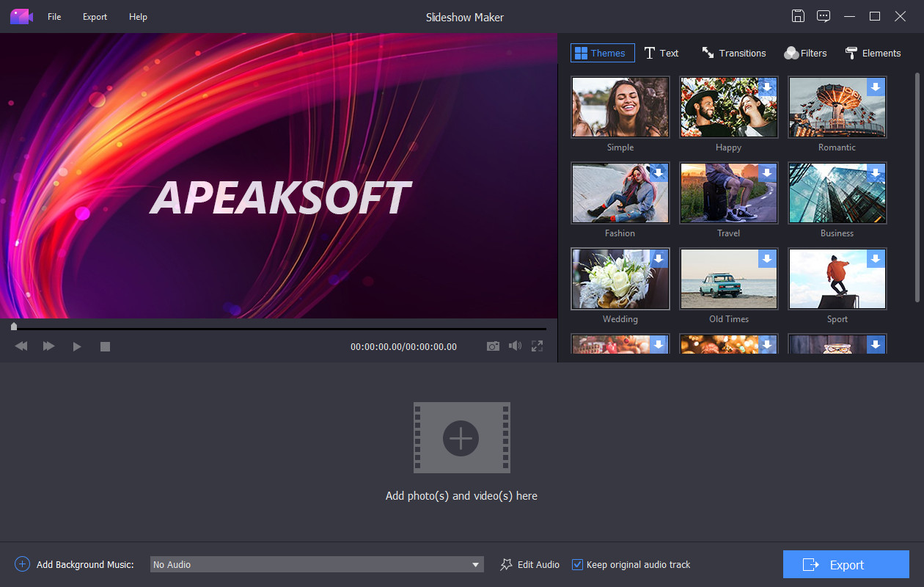924x587 pixels.
Task: Download the Old Times theme via arrow icon
Action: [767, 259]
